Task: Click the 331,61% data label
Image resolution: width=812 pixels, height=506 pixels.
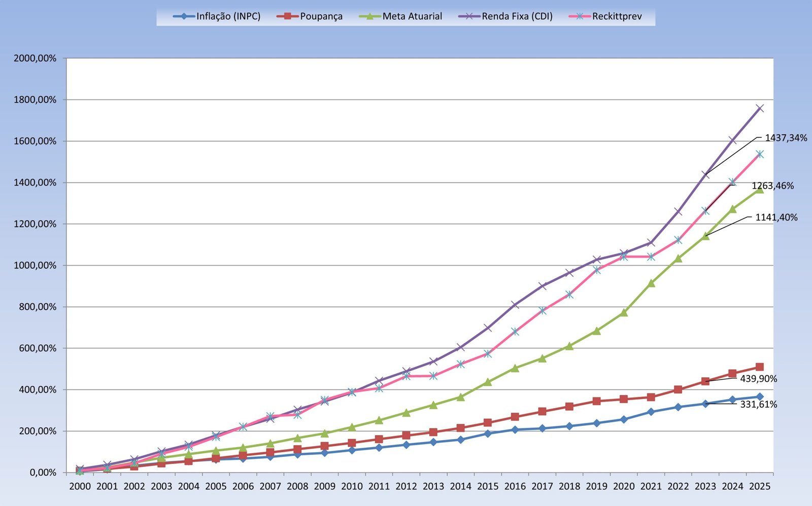Action: pos(758,404)
